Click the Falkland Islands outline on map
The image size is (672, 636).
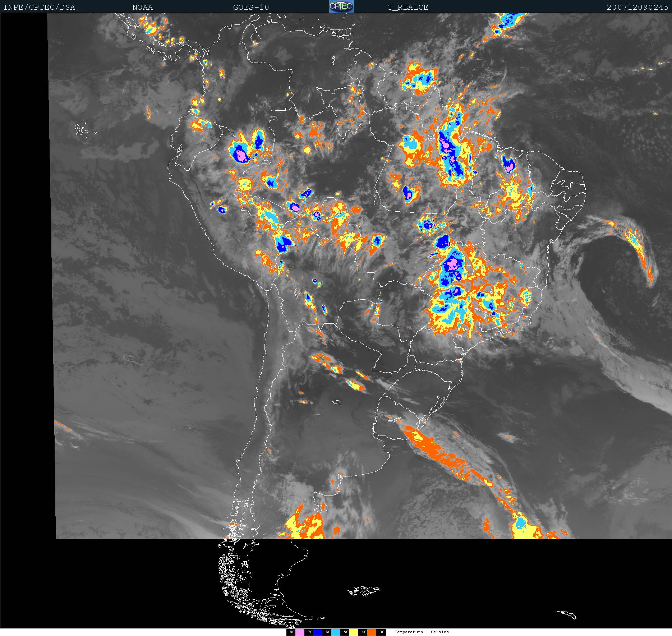364,591
